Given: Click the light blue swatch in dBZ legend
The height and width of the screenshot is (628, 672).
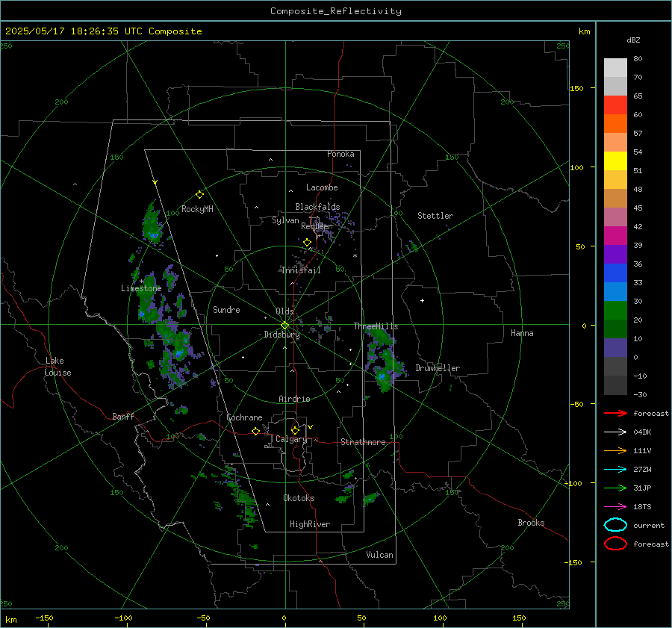Looking at the screenshot, I should (615, 291).
